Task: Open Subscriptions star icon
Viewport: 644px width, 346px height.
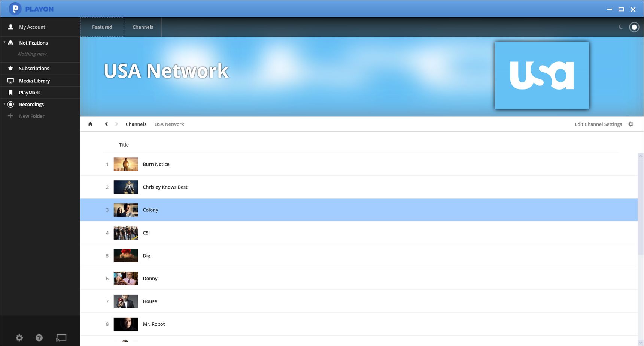Action: tap(10, 68)
